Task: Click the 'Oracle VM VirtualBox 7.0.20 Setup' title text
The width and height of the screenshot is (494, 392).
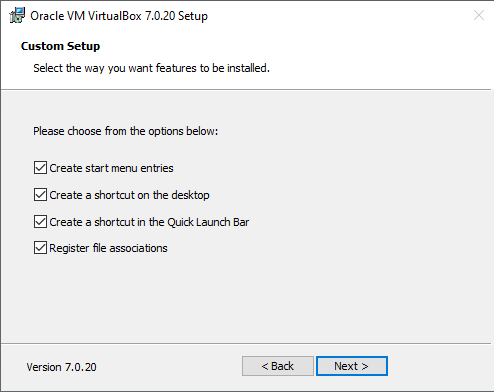Action: (x=119, y=16)
